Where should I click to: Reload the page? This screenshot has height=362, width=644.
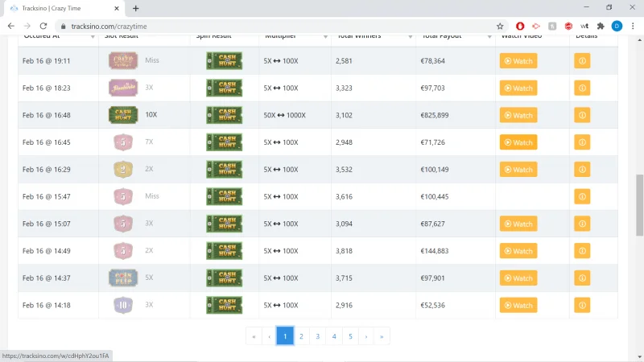tap(43, 27)
